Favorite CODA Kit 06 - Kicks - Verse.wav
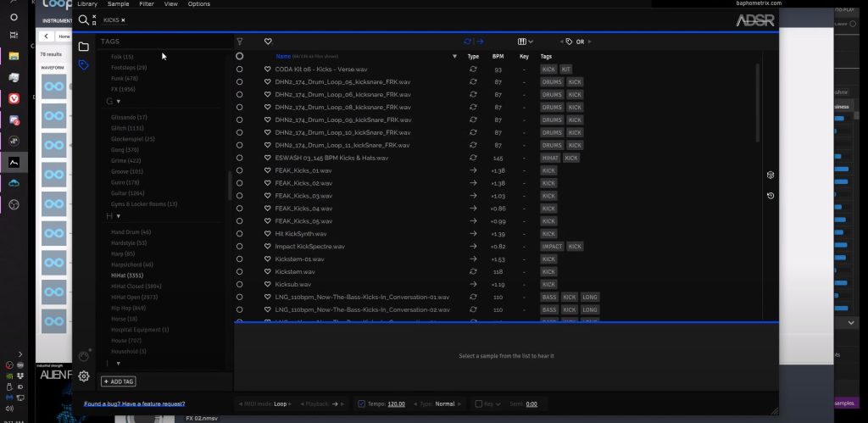The height and width of the screenshot is (423, 868). click(x=267, y=70)
